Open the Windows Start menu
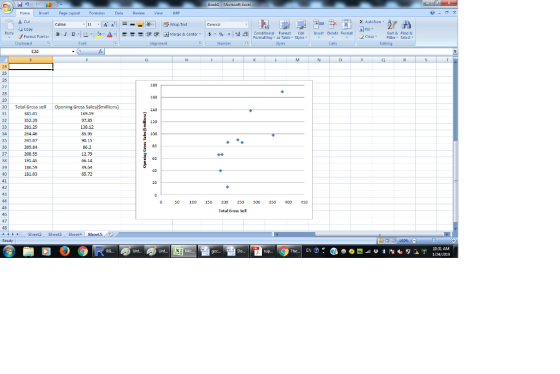560x374 pixels. [x=9, y=251]
